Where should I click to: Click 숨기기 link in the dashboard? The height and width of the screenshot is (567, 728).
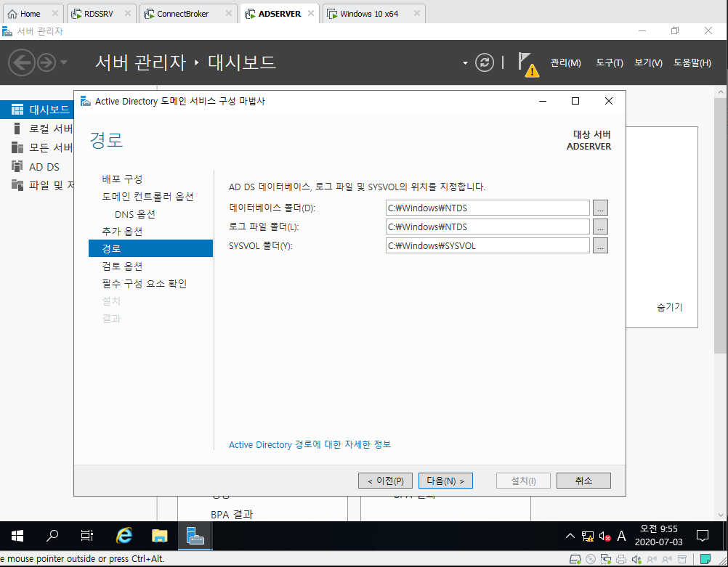click(x=669, y=307)
